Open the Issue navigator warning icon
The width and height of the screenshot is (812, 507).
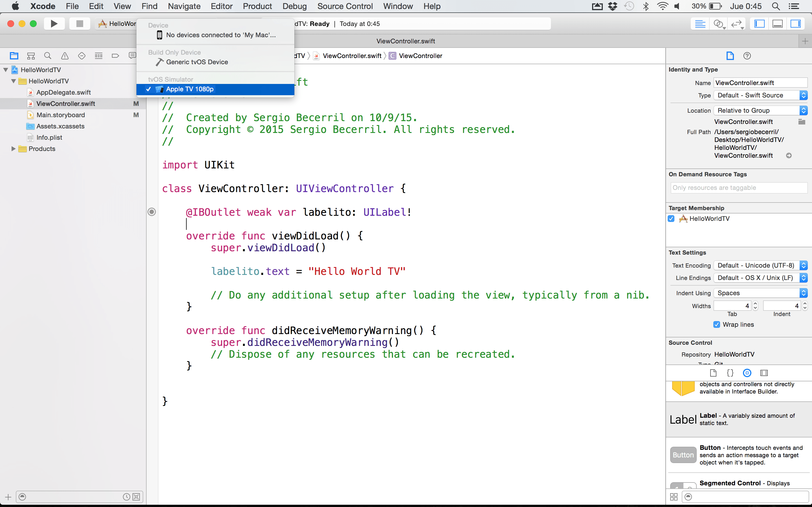tap(65, 56)
